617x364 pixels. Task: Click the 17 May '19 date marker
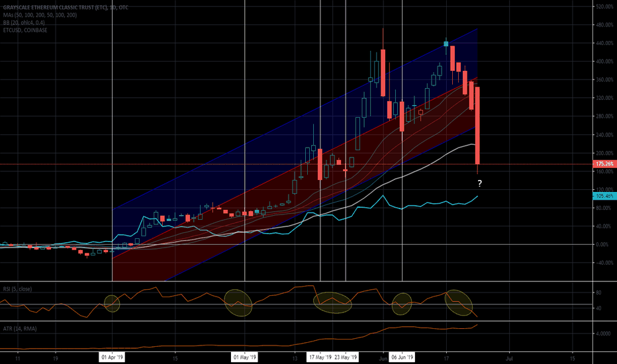click(x=320, y=357)
